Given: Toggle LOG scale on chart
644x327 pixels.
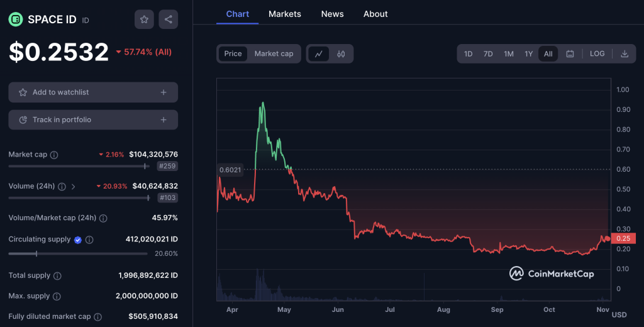Looking at the screenshot, I should pyautogui.click(x=597, y=54).
